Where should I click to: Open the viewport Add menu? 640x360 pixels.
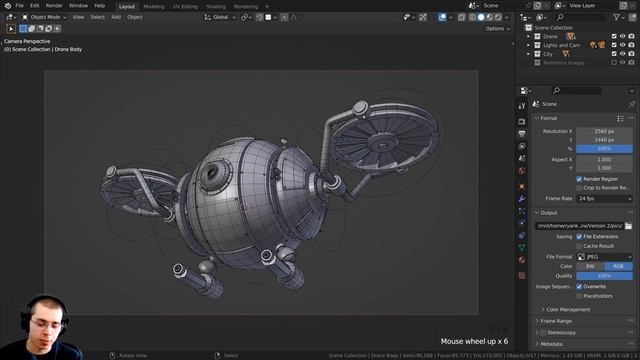tap(116, 17)
